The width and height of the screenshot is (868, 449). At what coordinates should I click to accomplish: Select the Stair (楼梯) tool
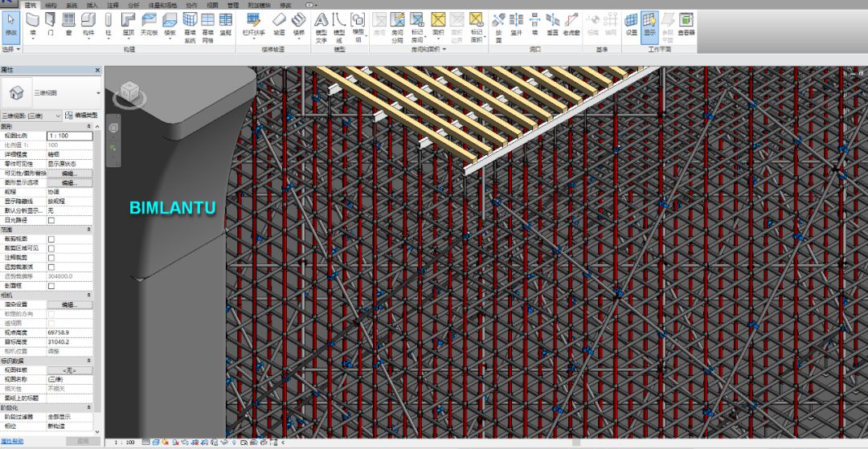pos(298,26)
